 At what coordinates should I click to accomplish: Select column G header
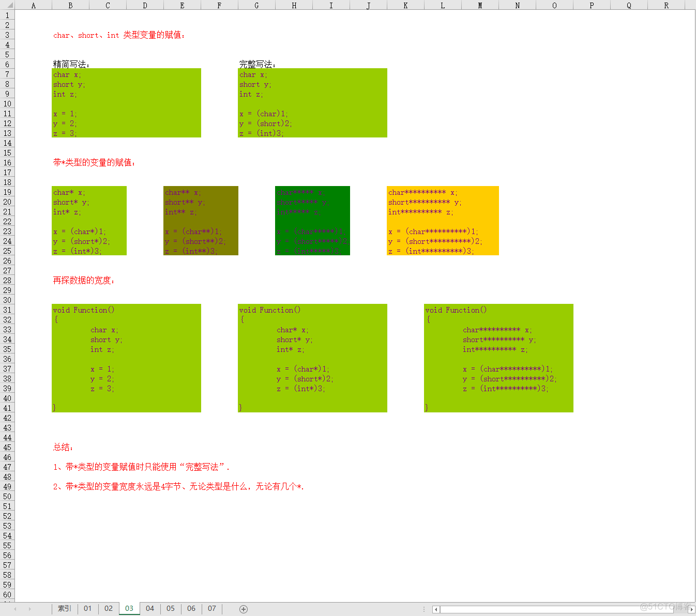pos(256,5)
